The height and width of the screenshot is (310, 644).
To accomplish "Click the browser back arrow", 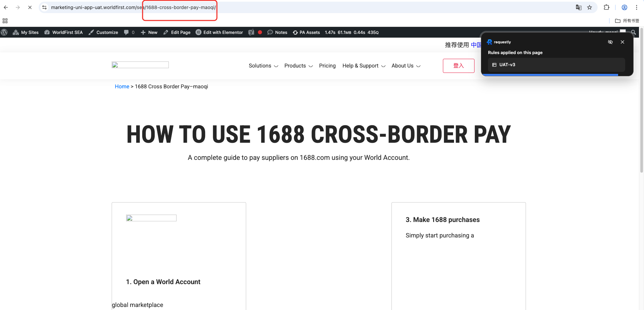I will [x=6, y=7].
